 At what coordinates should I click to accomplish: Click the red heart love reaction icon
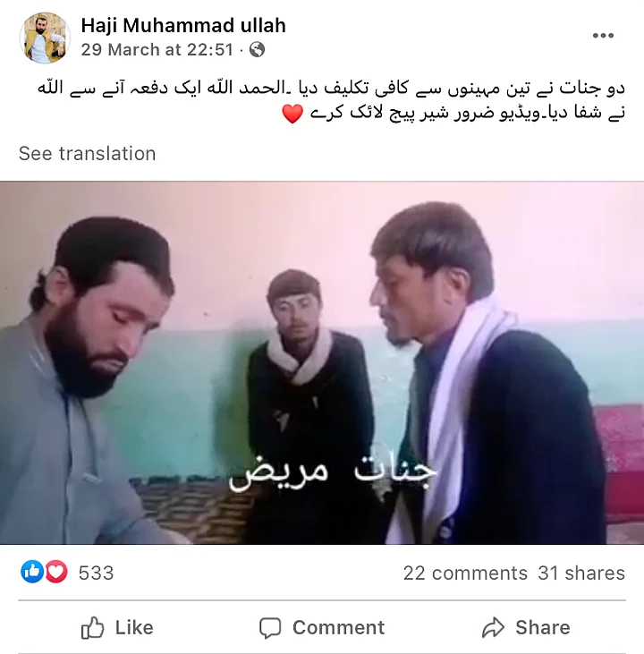coord(55,572)
